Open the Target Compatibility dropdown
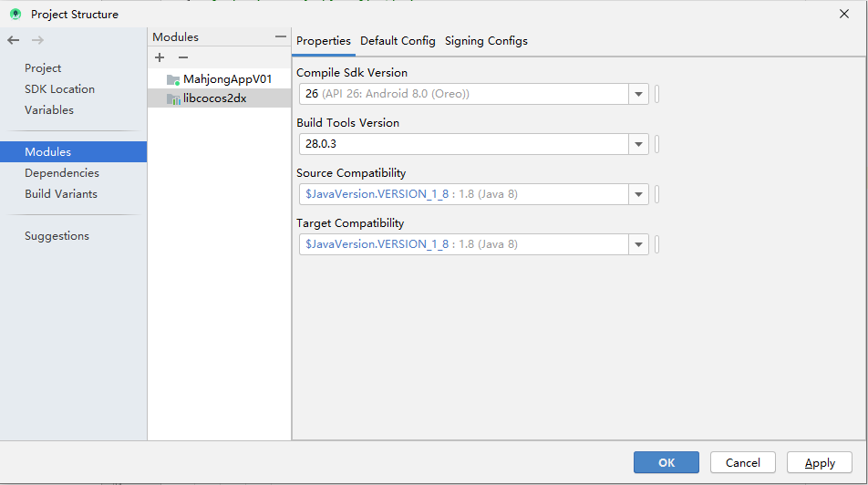 (x=638, y=244)
